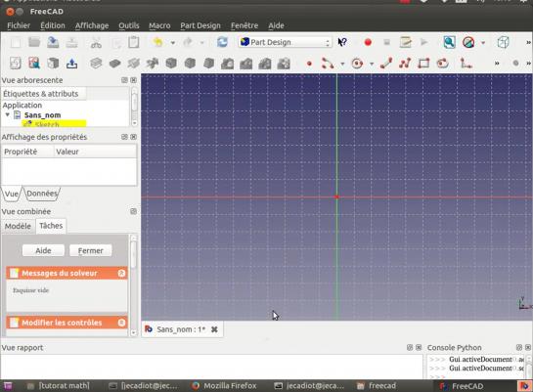Image resolution: width=533 pixels, height=392 pixels.
Task: Open the Part Design menu
Action: coord(200,25)
